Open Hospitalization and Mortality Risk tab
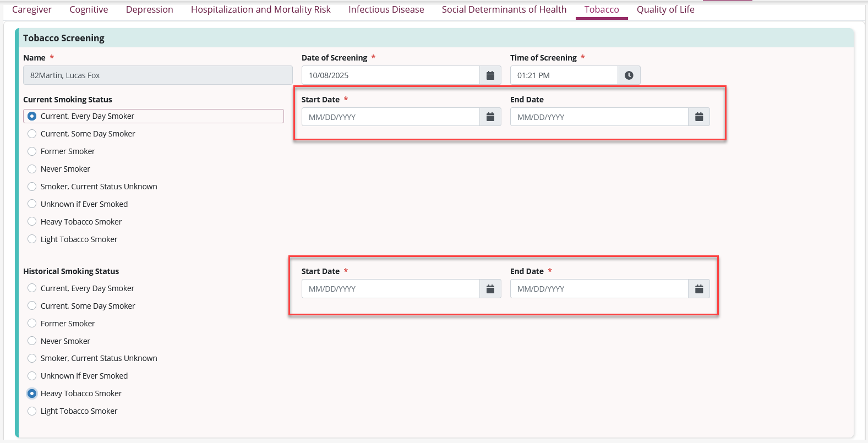868x443 pixels. (260, 9)
